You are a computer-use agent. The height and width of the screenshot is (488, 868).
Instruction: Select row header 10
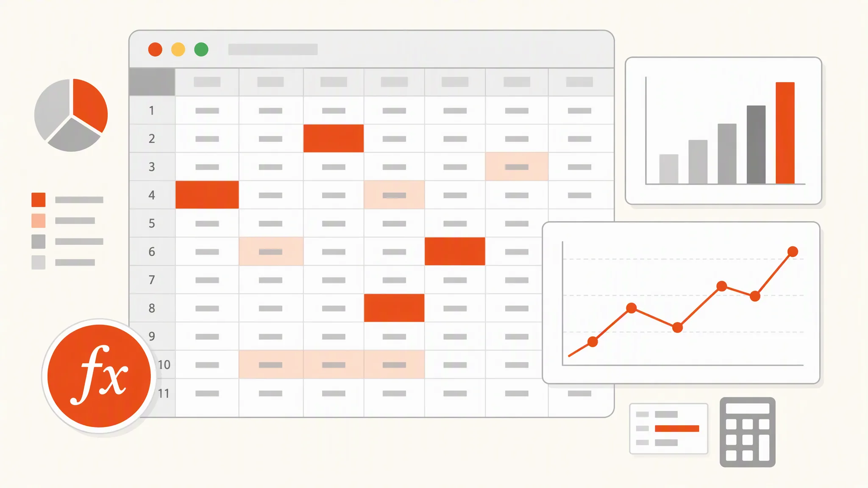(164, 365)
